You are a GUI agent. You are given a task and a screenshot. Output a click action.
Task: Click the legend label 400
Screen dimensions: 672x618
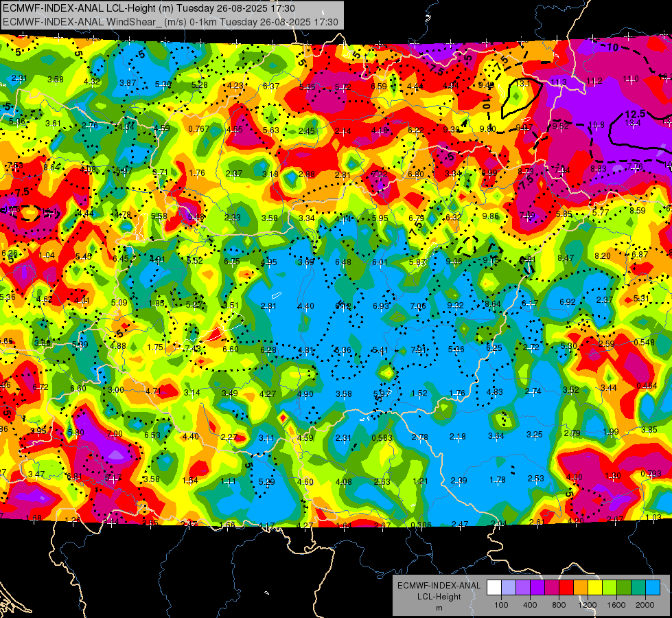[530, 605]
